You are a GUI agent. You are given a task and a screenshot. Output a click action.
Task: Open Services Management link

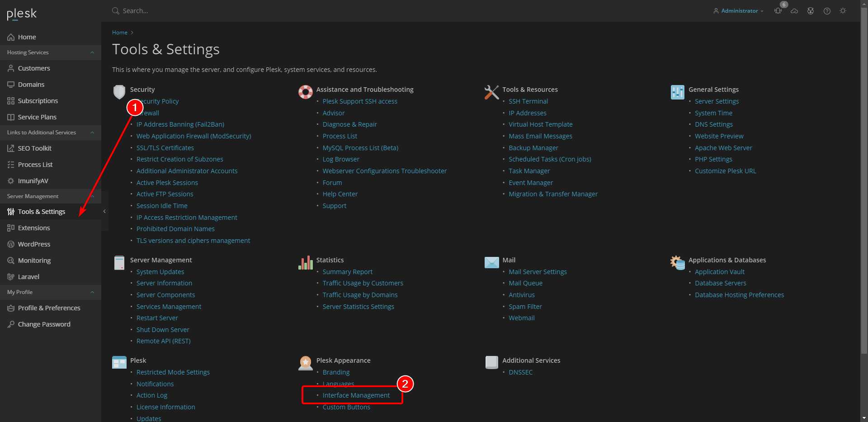[169, 307]
